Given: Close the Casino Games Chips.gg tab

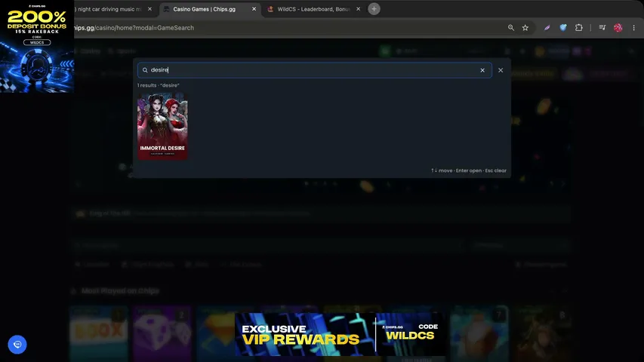Looking at the screenshot, I should pyautogui.click(x=254, y=9).
